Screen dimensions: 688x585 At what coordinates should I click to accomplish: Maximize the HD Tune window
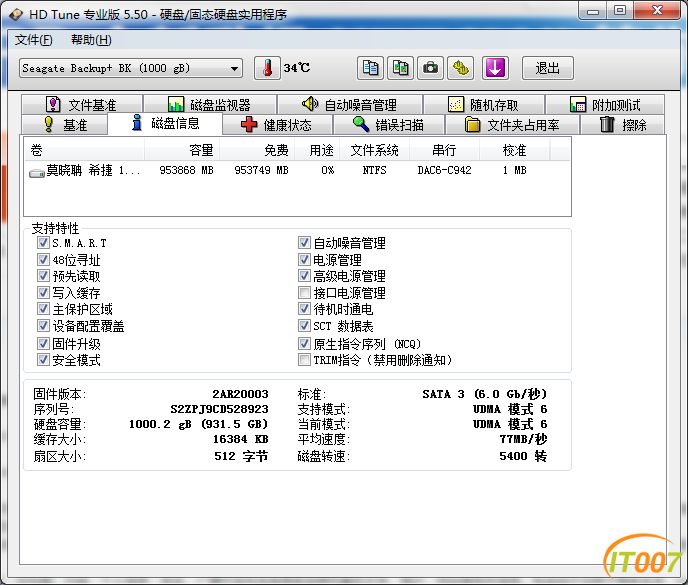point(620,11)
